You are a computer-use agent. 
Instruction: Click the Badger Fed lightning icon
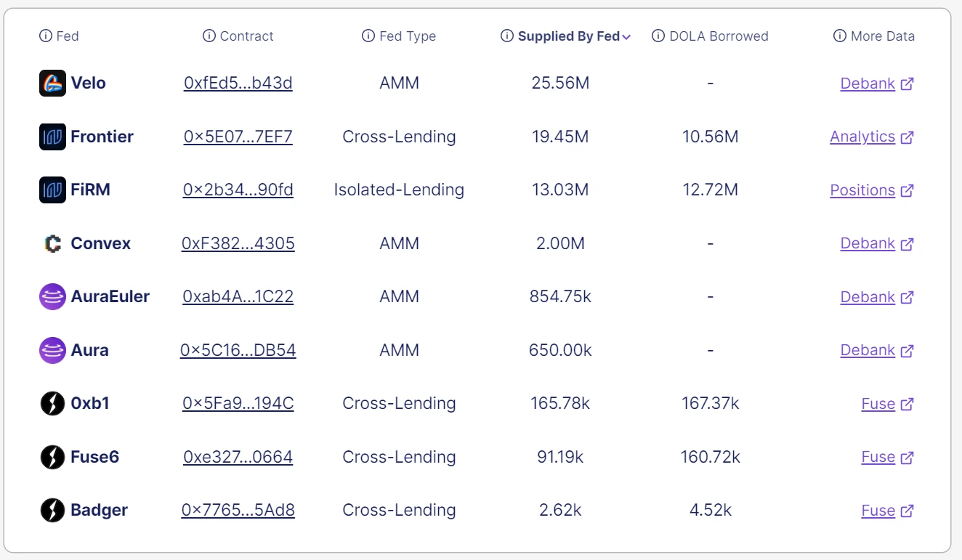pos(52,511)
